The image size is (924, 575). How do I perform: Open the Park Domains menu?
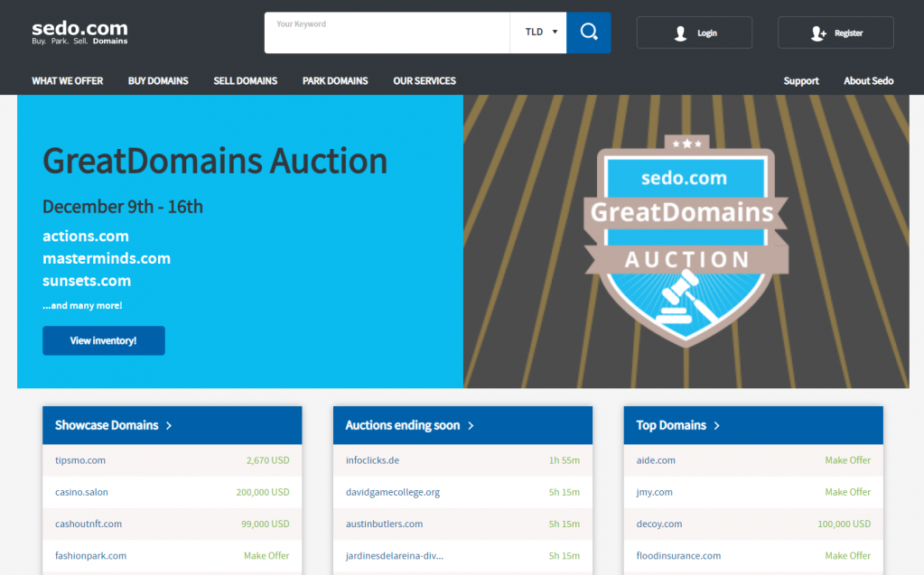[335, 80]
